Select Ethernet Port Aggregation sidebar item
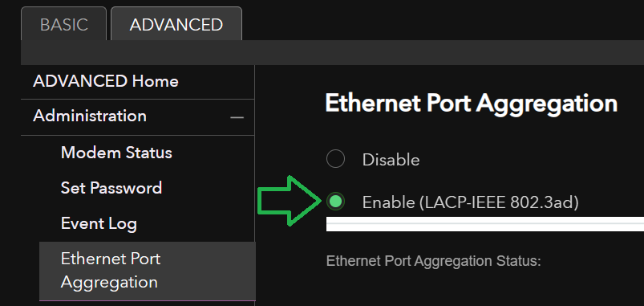The width and height of the screenshot is (644, 306). 147,271
